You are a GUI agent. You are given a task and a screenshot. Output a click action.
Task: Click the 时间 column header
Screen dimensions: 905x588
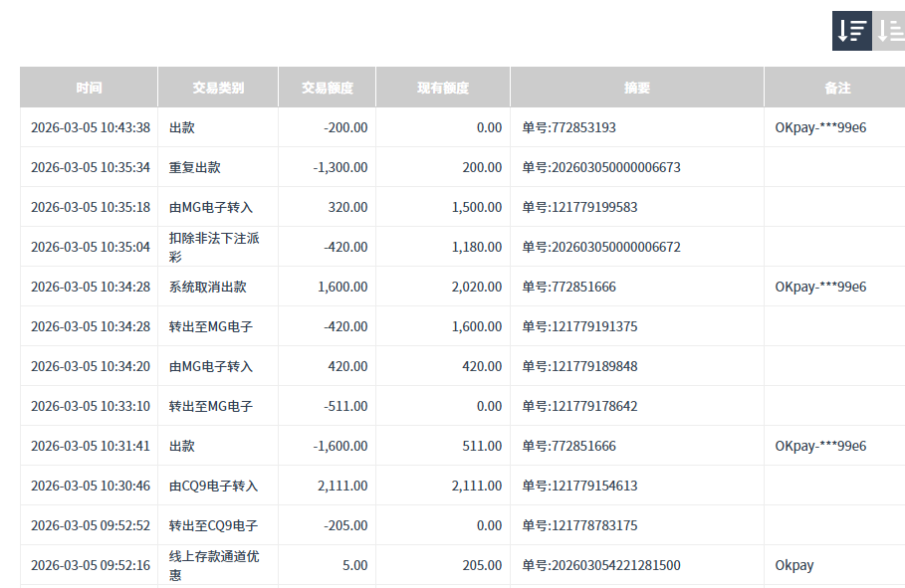[89, 88]
